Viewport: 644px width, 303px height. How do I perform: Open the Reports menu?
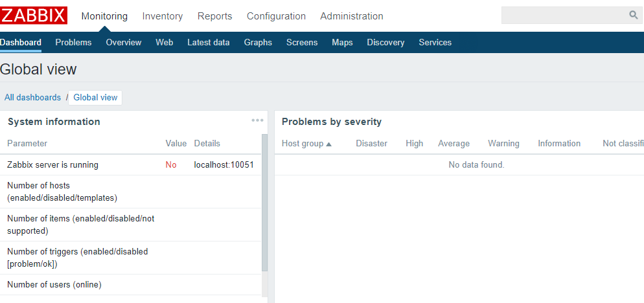(x=215, y=16)
